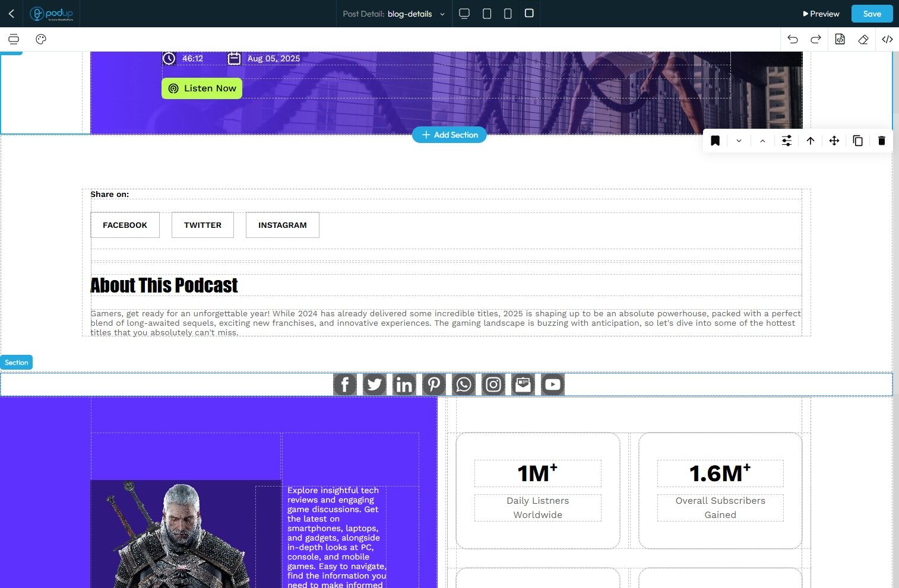Click the calendar date icon
Screen dimensions: 899x588
pos(235,58)
